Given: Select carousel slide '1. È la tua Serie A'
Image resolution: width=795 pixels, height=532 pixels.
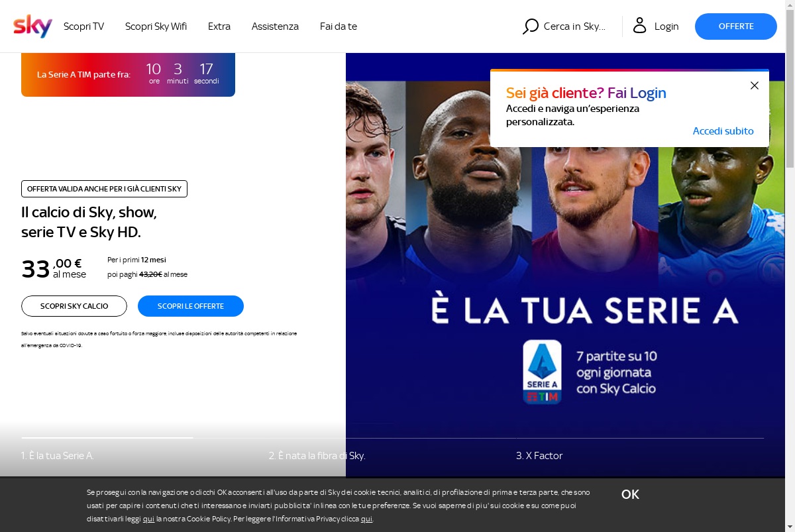Looking at the screenshot, I should [x=58, y=456].
